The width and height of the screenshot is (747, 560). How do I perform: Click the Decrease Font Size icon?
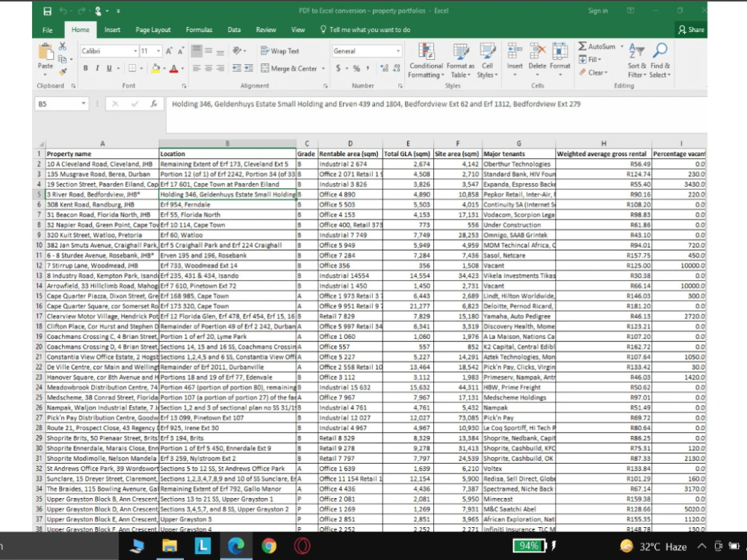point(181,51)
